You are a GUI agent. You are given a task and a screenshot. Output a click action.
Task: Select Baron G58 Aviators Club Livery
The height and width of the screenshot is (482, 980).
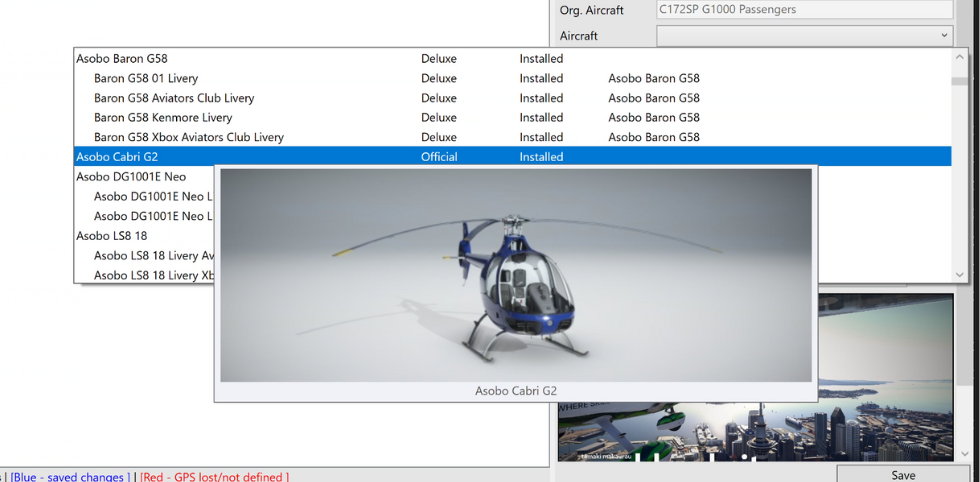pos(174,98)
